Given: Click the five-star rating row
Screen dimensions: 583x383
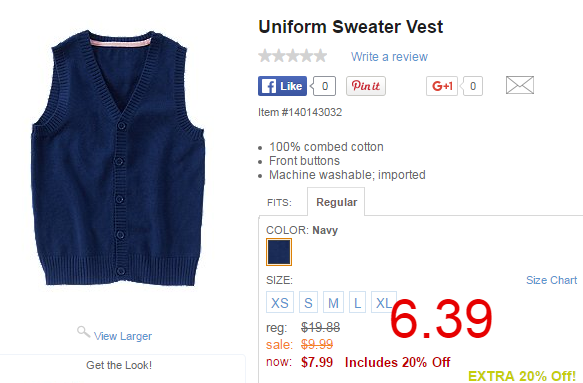Looking at the screenshot, I should click(293, 56).
